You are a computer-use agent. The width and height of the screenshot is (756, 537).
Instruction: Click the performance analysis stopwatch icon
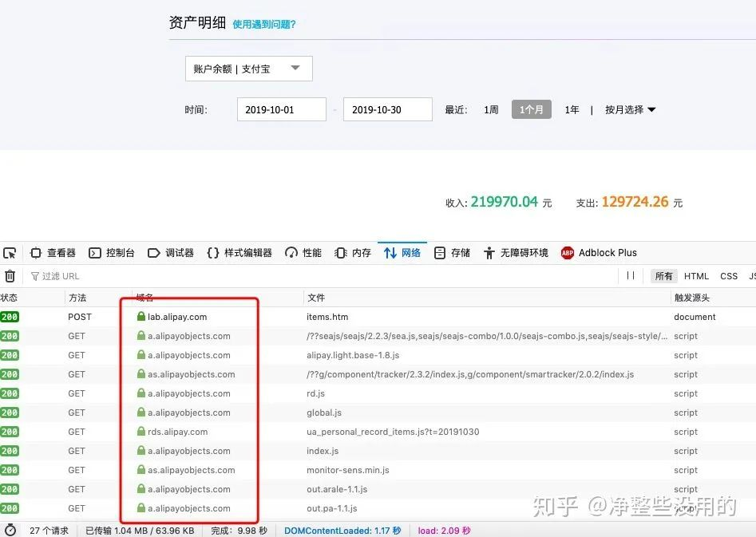point(10,530)
